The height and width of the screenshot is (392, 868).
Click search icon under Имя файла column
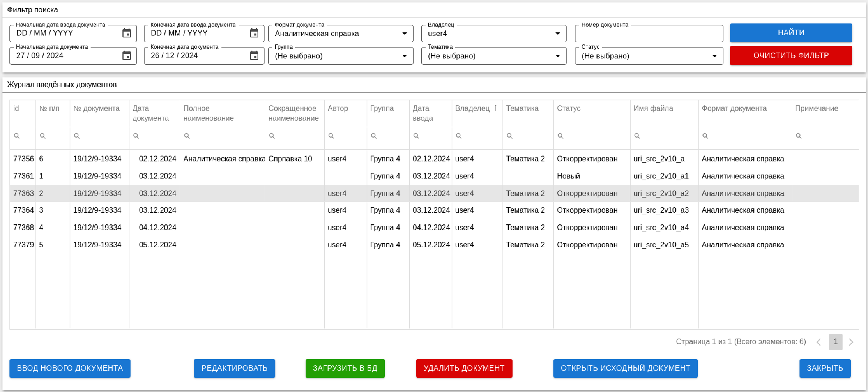[x=637, y=136]
